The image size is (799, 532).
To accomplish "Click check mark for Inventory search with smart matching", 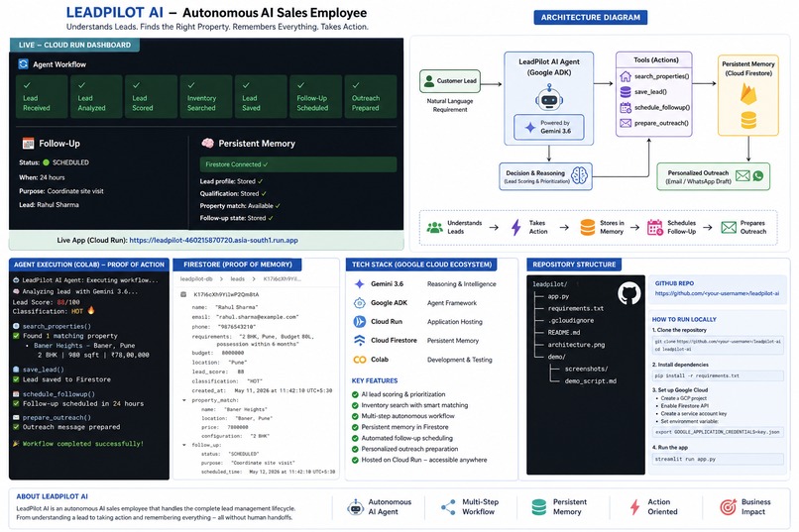I will (355, 406).
